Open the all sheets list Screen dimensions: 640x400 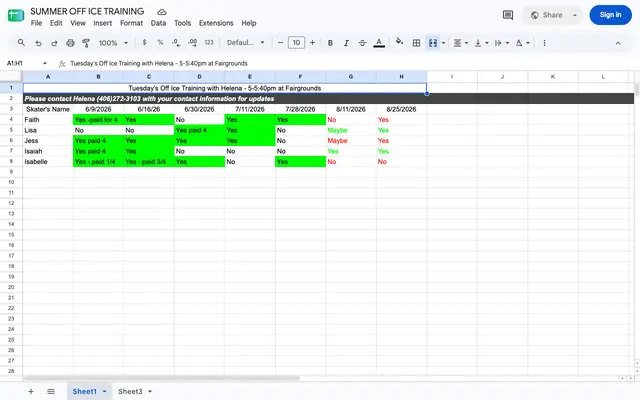tap(51, 391)
